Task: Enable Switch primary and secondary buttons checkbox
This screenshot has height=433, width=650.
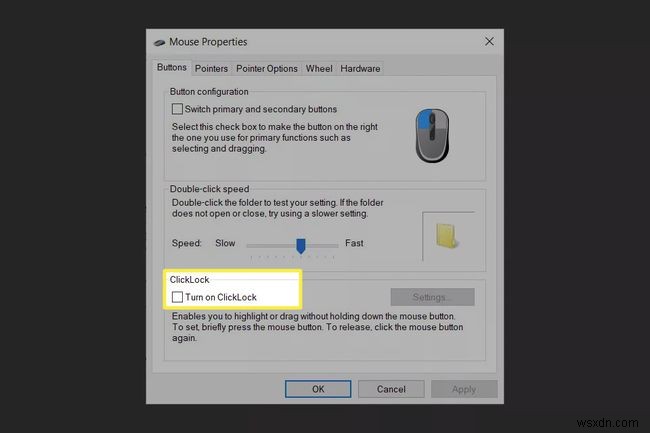Action: 177,109
